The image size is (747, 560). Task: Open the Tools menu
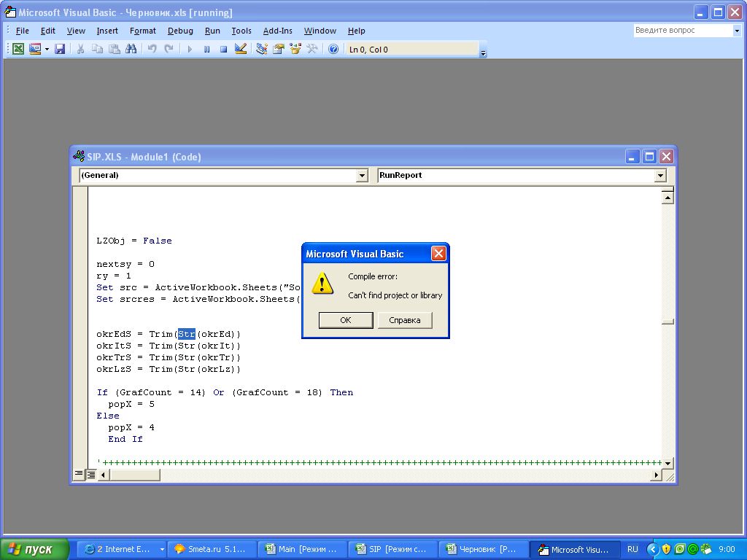[241, 31]
